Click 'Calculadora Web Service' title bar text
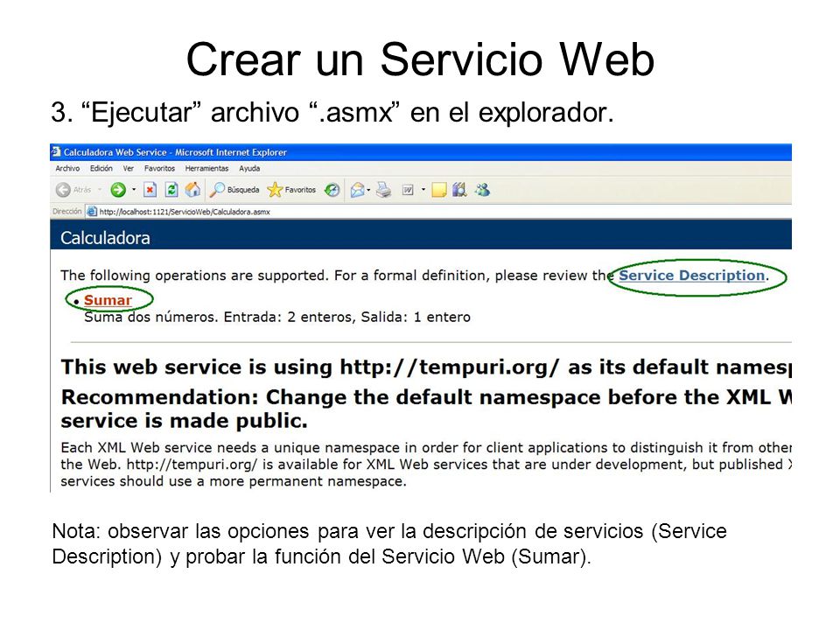Screen dimensions: 840x630 click(115, 152)
